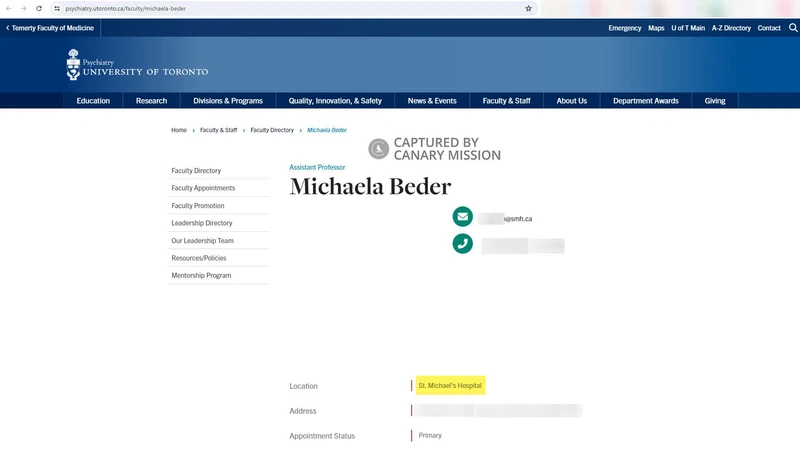Go back using browser back arrow

pyautogui.click(x=8, y=8)
